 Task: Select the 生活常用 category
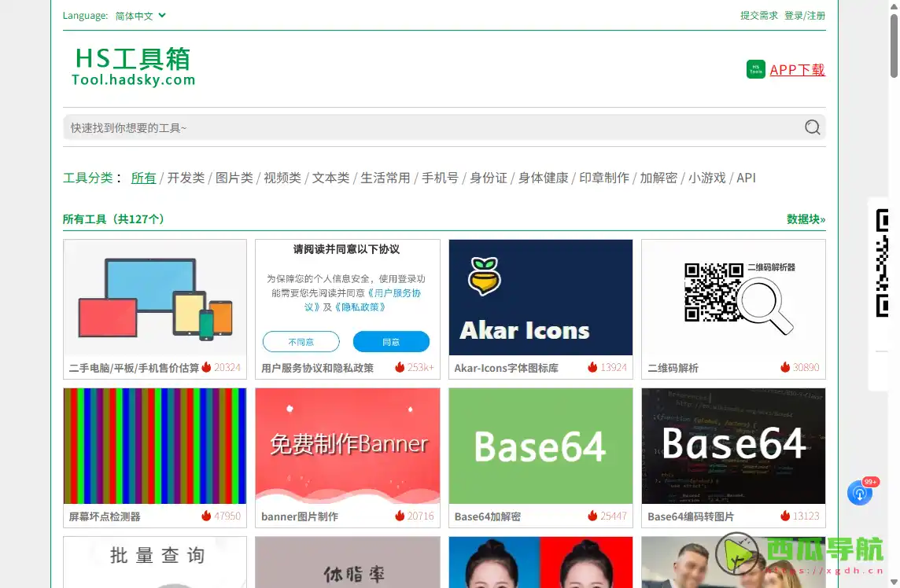(385, 178)
